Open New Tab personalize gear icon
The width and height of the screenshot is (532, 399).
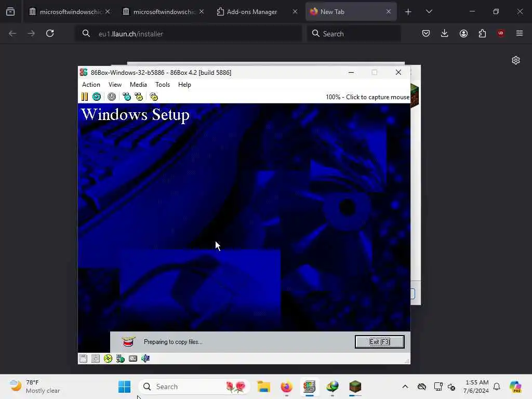point(516,60)
